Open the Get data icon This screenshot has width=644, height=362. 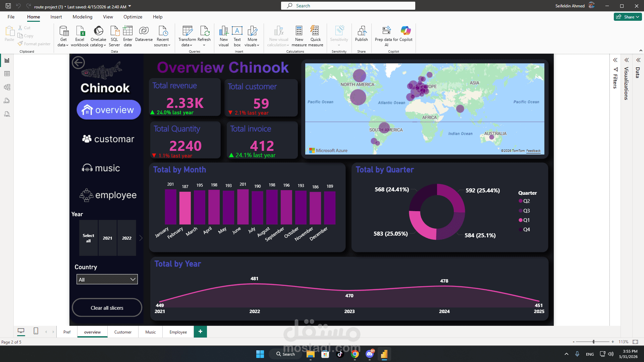pos(63,36)
